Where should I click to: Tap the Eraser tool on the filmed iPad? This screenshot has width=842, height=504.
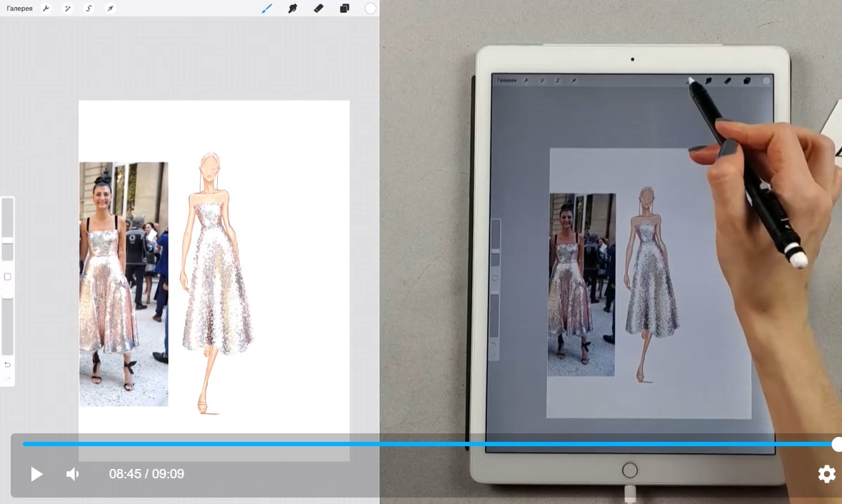(728, 81)
